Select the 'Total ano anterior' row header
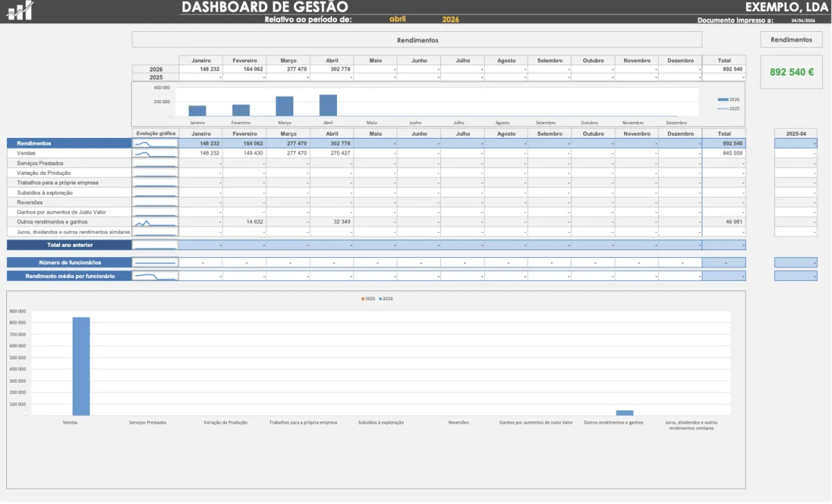 click(69, 245)
